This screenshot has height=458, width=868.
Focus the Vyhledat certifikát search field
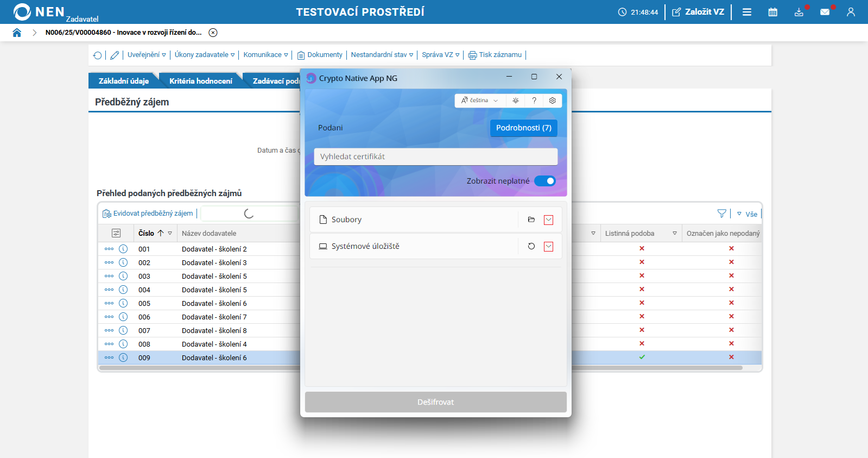[436, 156]
